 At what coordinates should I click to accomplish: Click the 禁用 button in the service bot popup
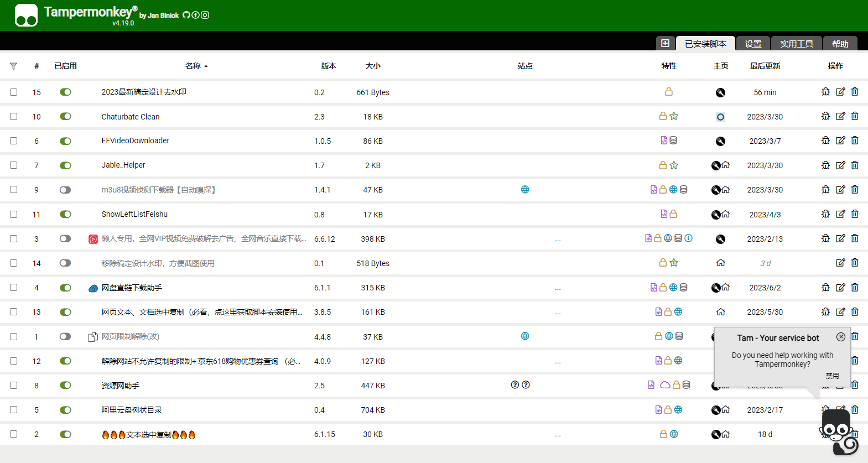click(x=832, y=376)
